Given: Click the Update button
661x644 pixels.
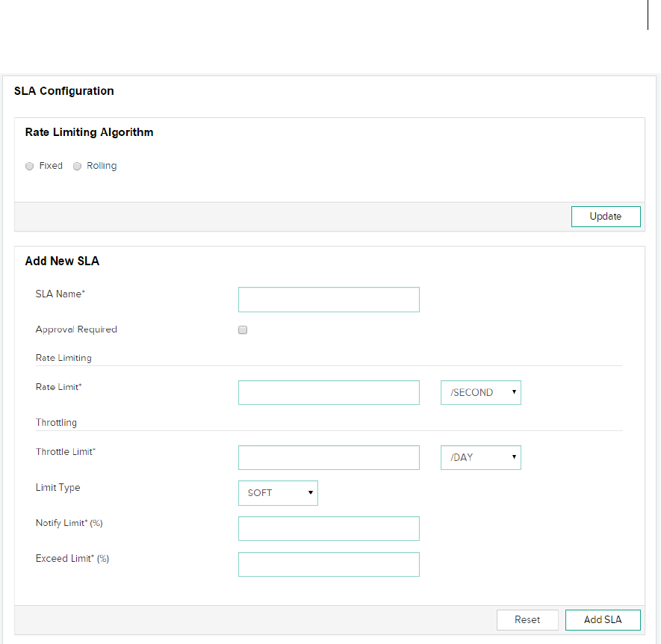Looking at the screenshot, I should tap(605, 217).
